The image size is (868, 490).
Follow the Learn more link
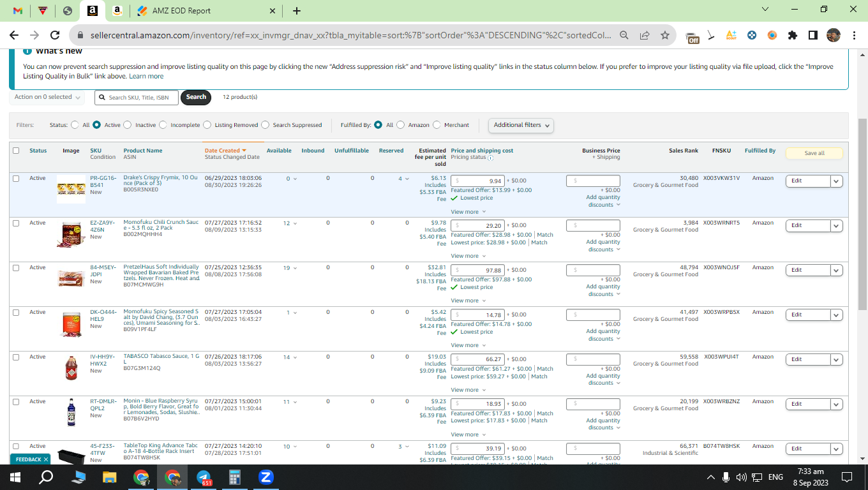point(146,76)
